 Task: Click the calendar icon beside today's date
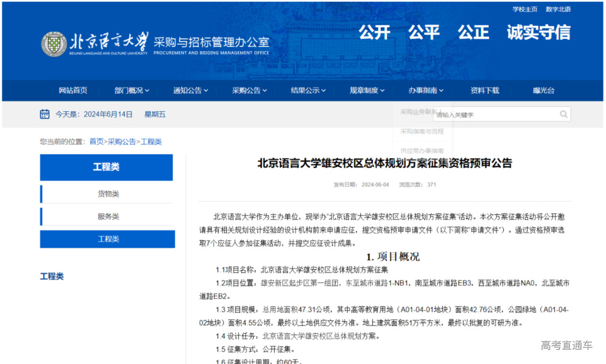pyautogui.click(x=45, y=114)
